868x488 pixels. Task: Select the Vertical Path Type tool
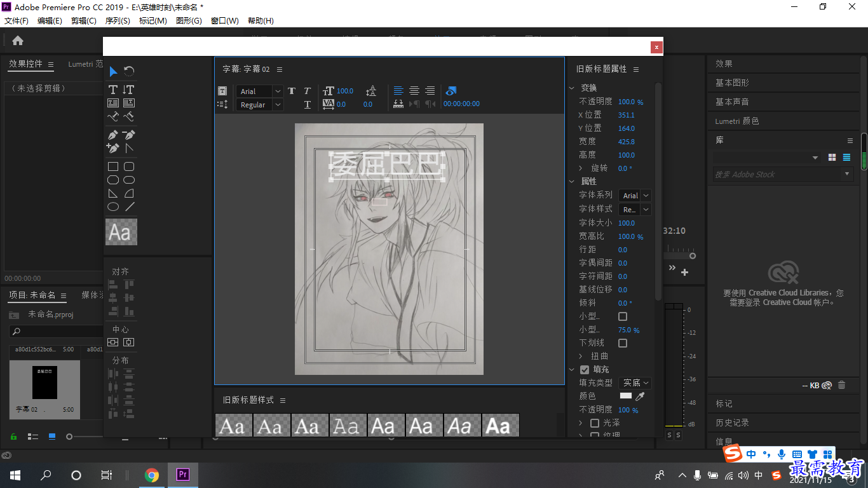[128, 116]
